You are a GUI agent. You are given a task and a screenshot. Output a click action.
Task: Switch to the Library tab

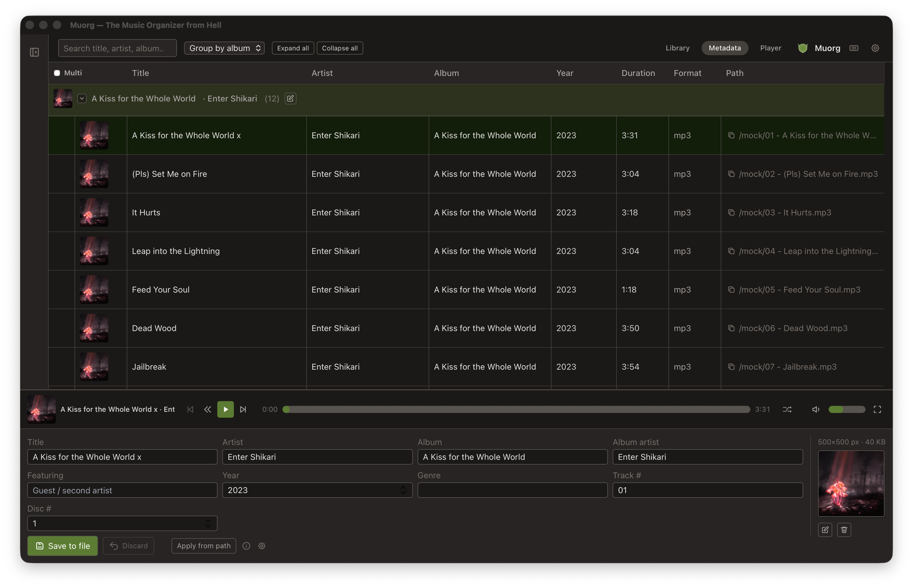click(x=677, y=48)
